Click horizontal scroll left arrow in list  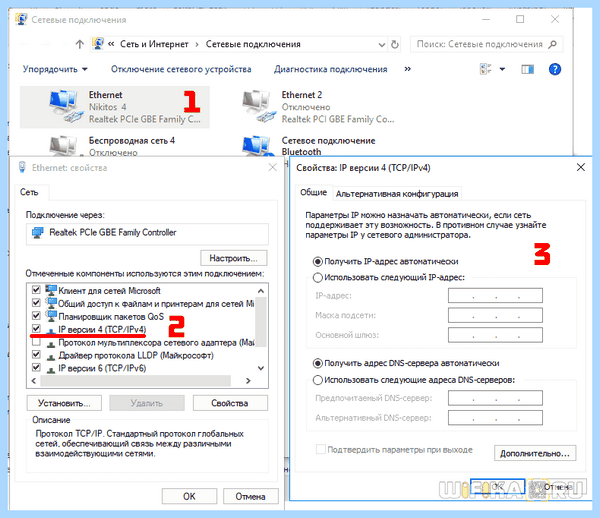(34, 381)
